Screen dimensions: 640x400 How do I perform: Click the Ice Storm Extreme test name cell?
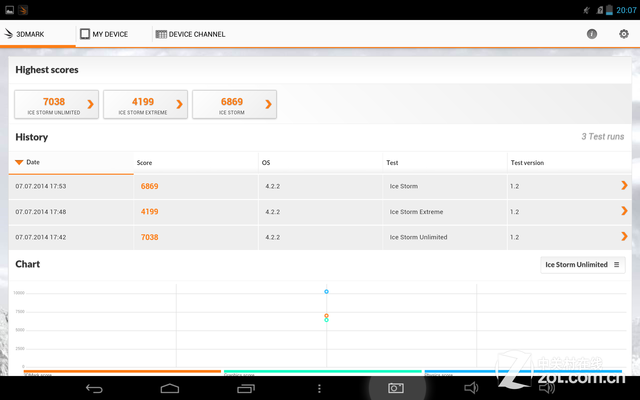(x=445, y=212)
